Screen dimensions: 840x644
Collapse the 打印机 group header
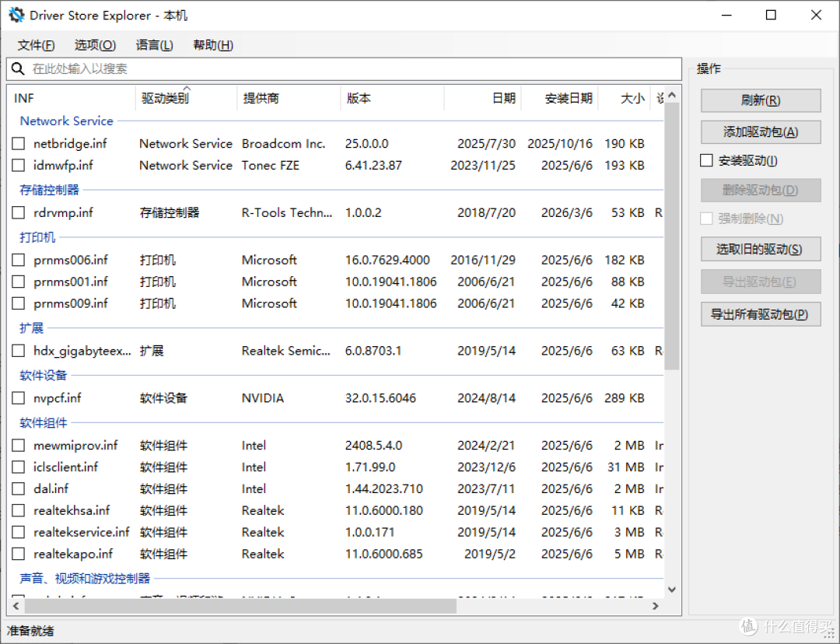pos(37,237)
